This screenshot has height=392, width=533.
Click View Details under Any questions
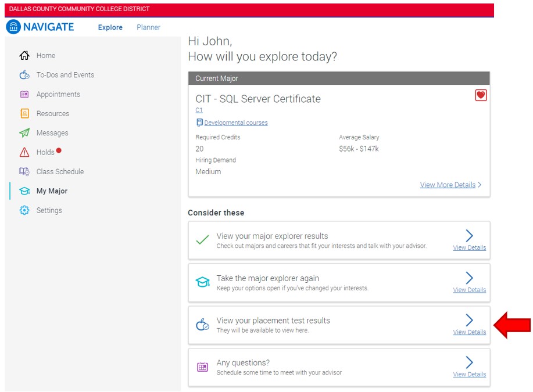coord(470,374)
